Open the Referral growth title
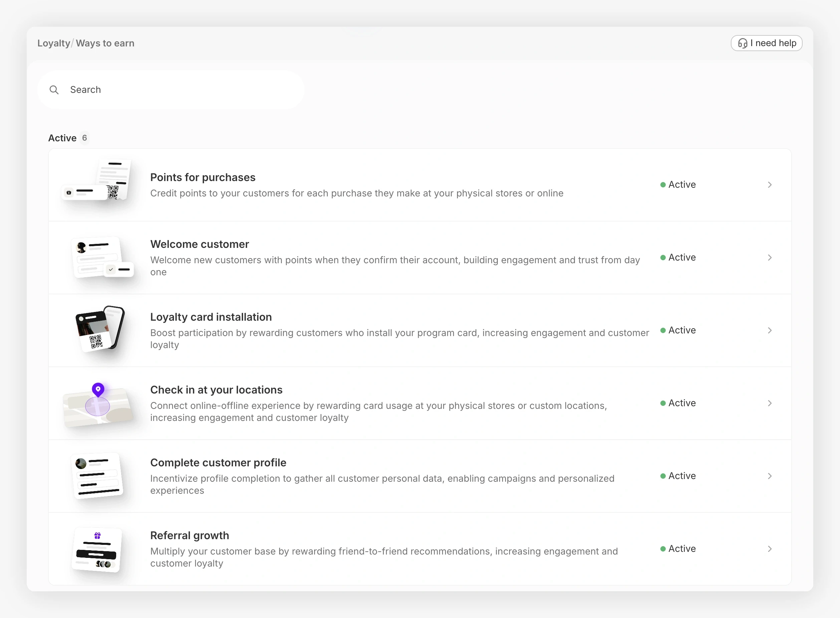Image resolution: width=840 pixels, height=618 pixels. pyautogui.click(x=190, y=536)
